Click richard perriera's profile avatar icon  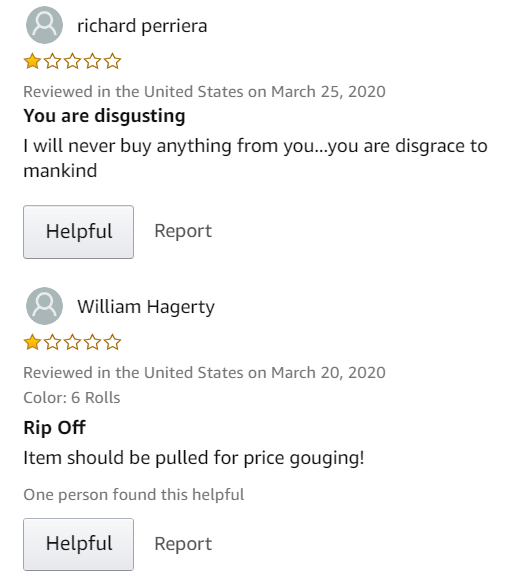(44, 25)
